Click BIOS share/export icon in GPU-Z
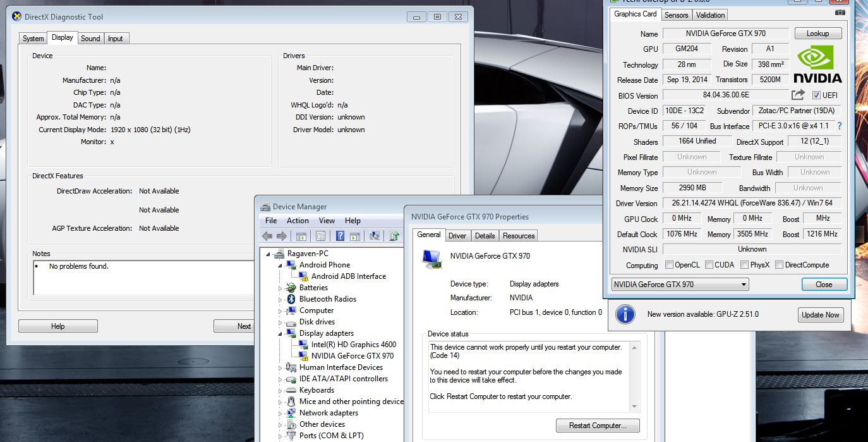 coord(799,95)
